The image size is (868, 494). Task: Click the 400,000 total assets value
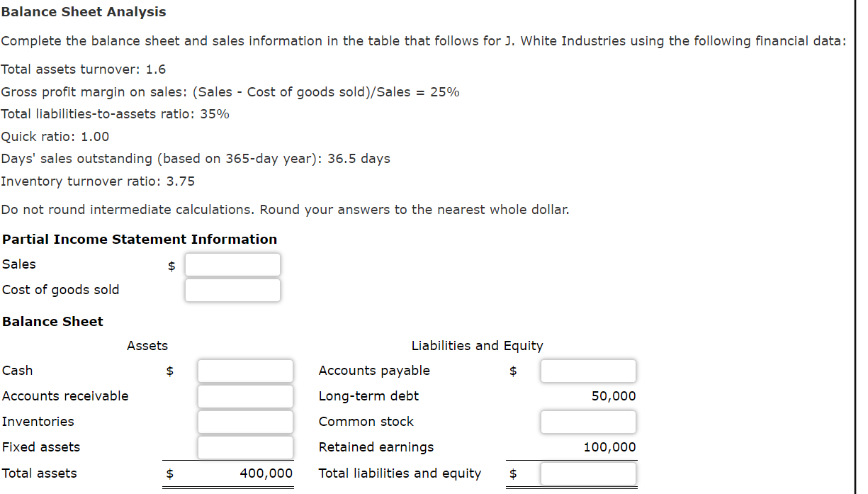[x=266, y=473]
